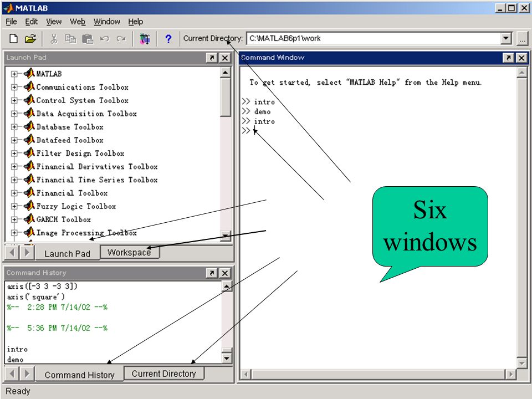Screen dimensions: 532x399
Task: Click left tab-scroll arrow beside Command History tab
Action: tap(12, 374)
